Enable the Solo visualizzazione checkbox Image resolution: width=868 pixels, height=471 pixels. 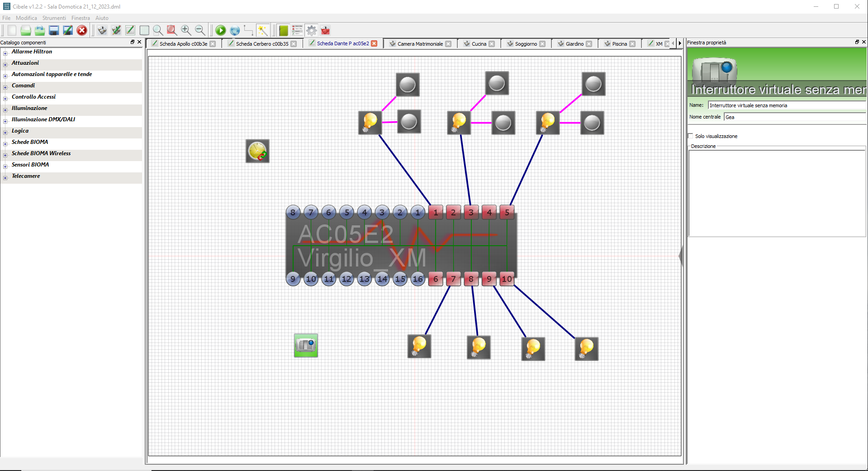[691, 136]
